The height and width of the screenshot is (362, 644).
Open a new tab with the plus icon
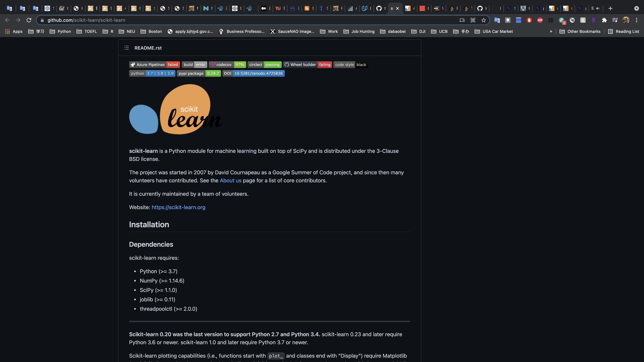click(610, 8)
